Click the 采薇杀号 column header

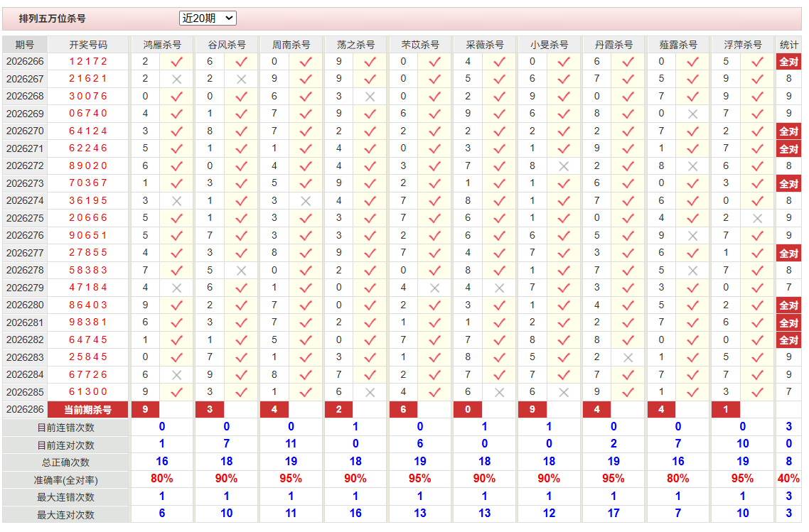pyautogui.click(x=484, y=45)
